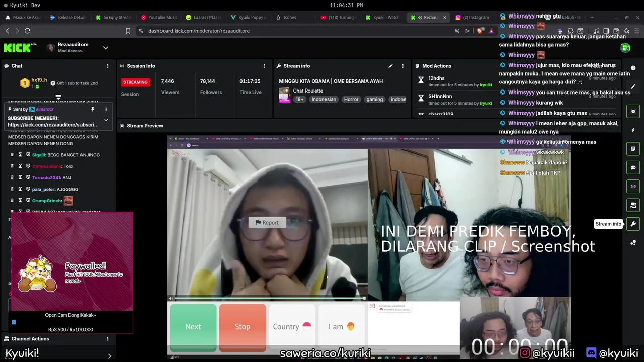Expand the pinned message chevron
Viewport: 644px width, 362px height.
[x=106, y=120]
